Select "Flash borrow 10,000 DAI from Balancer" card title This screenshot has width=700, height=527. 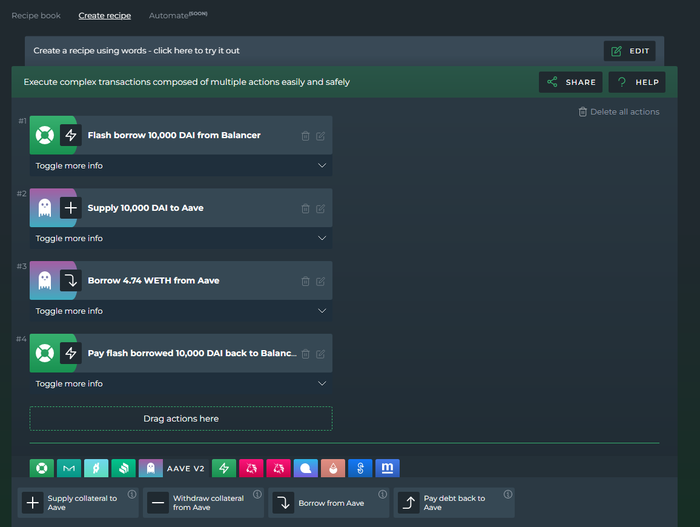(174, 135)
